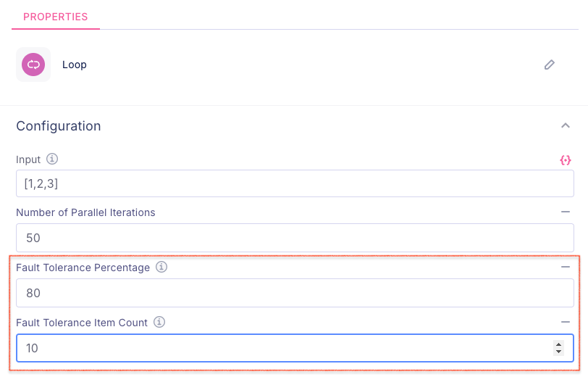Image resolution: width=588 pixels, height=377 pixels.
Task: Decrement the Fault Tolerance Item Count stepper
Action: pyautogui.click(x=558, y=352)
